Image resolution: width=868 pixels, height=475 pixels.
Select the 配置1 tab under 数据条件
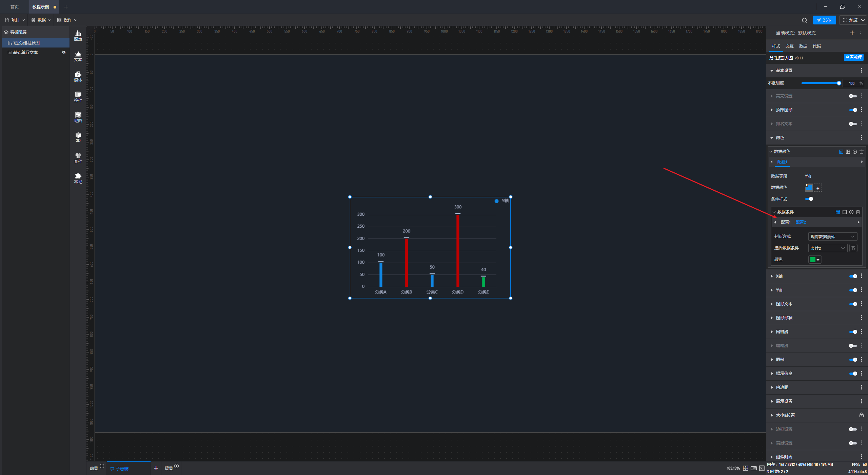click(x=785, y=222)
